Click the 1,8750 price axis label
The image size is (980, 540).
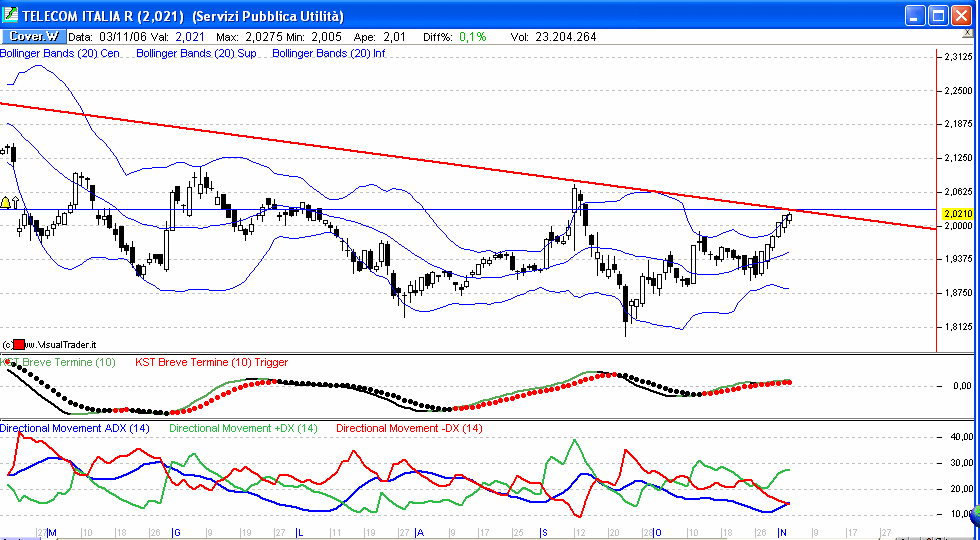click(958, 292)
